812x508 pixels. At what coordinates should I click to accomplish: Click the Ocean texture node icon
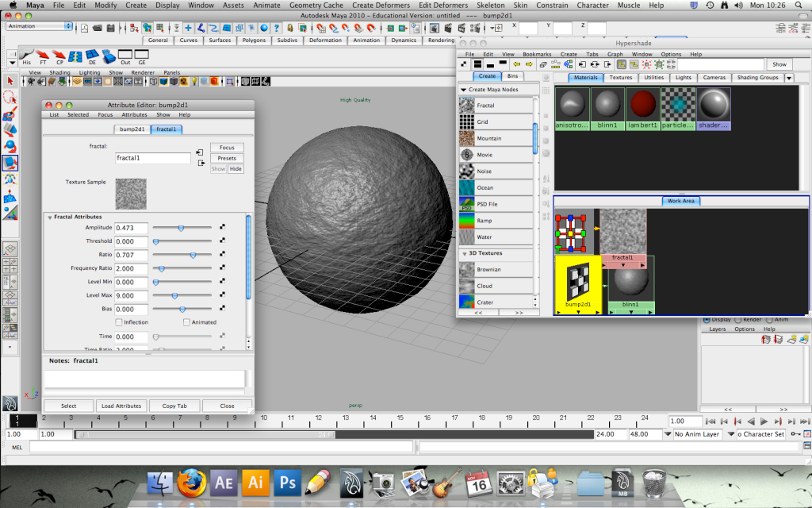pos(467,188)
